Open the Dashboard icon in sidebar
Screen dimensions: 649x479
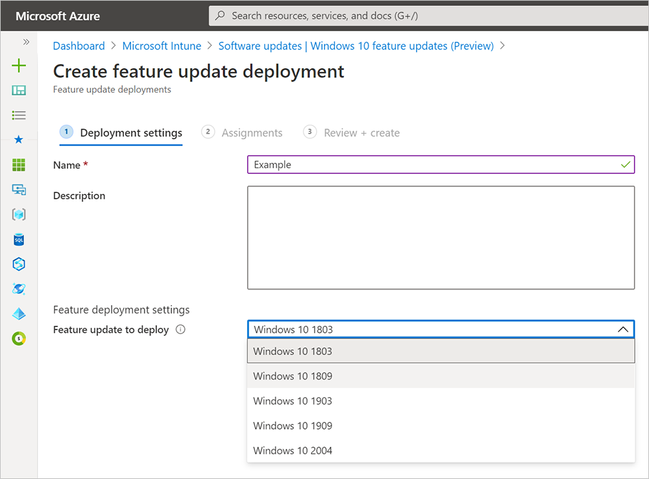19,90
